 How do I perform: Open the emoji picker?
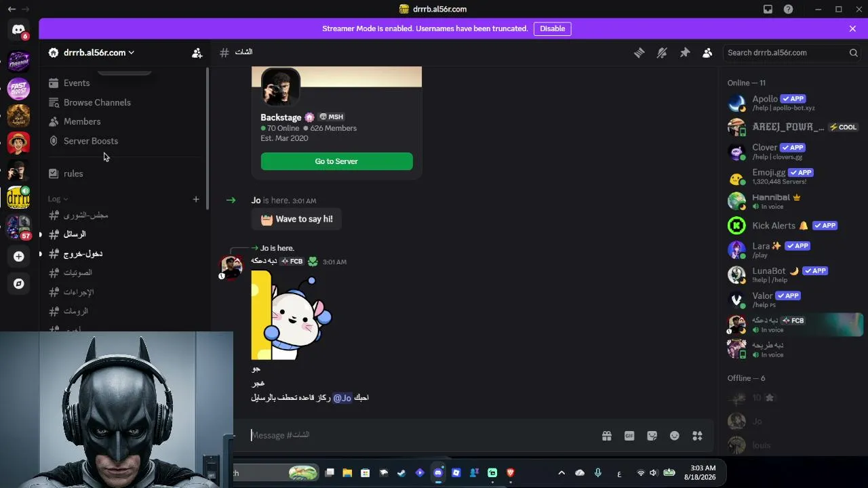[675, 436]
